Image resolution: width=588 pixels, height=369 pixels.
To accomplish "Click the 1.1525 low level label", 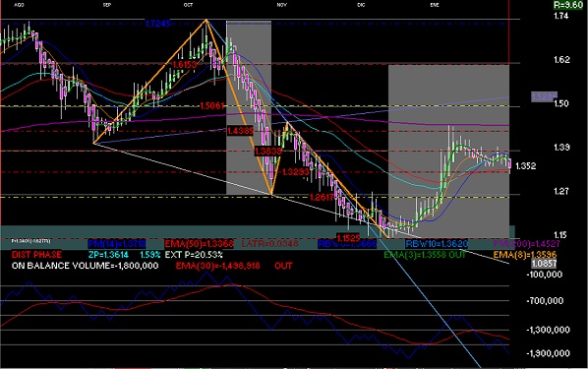I will click(x=348, y=238).
